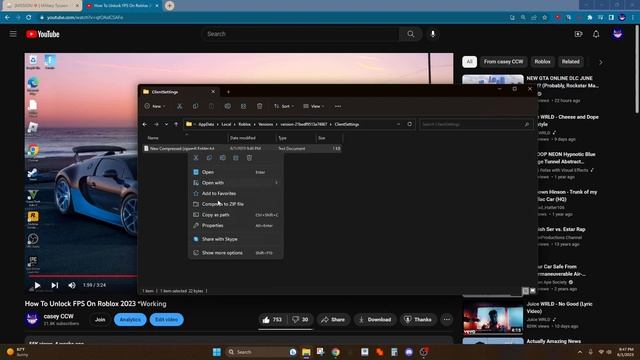The image size is (640, 360).
Task: Click the YouTube search input field
Action: [300, 34]
